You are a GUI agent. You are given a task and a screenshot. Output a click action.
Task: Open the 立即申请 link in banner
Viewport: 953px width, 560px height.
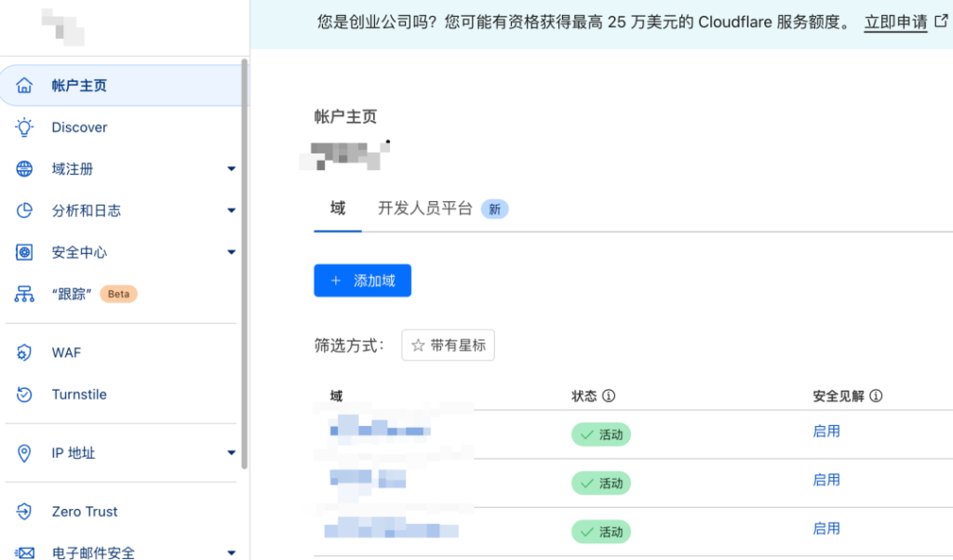click(895, 23)
